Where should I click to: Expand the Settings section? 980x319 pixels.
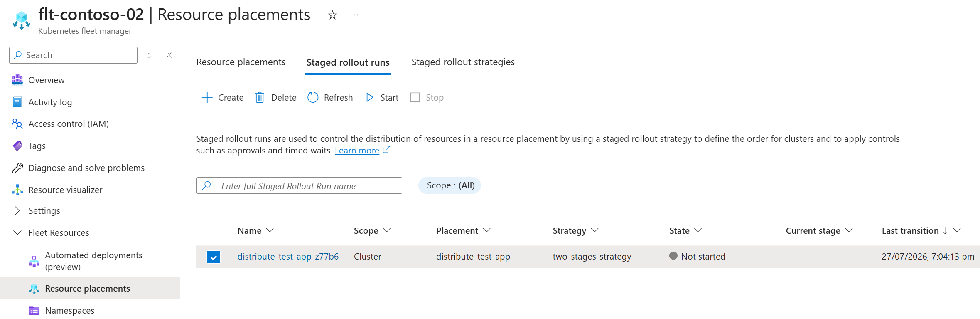[44, 210]
